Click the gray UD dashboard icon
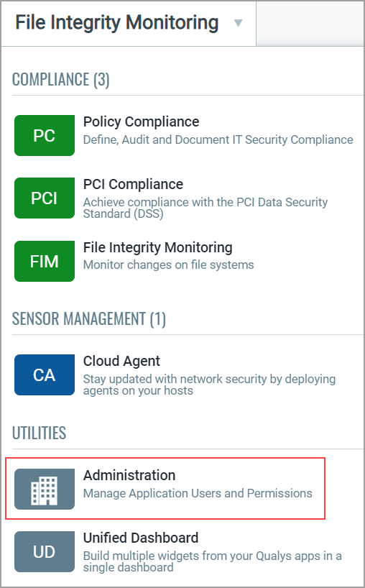The width and height of the screenshot is (365, 588). (45, 551)
